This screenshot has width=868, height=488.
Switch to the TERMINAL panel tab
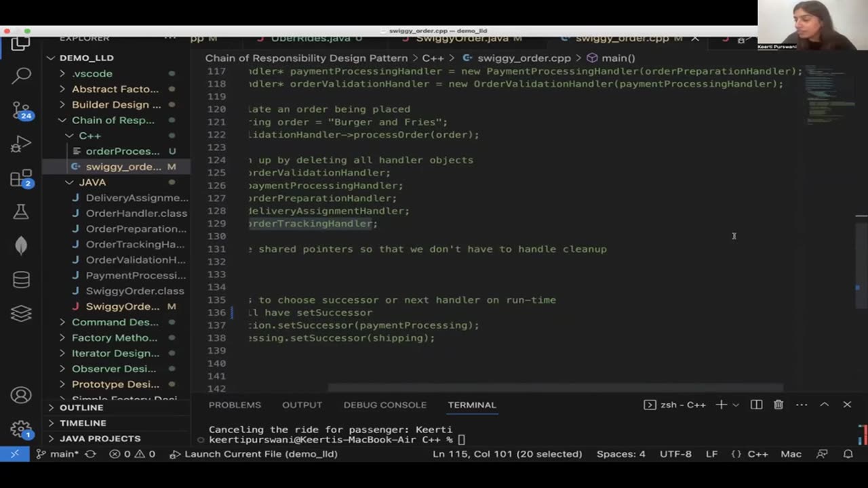(x=472, y=405)
